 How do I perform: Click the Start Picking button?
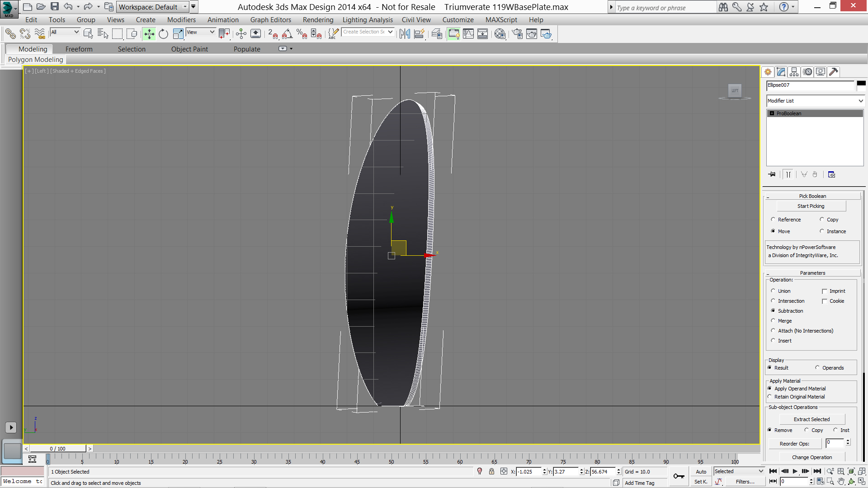coord(811,206)
